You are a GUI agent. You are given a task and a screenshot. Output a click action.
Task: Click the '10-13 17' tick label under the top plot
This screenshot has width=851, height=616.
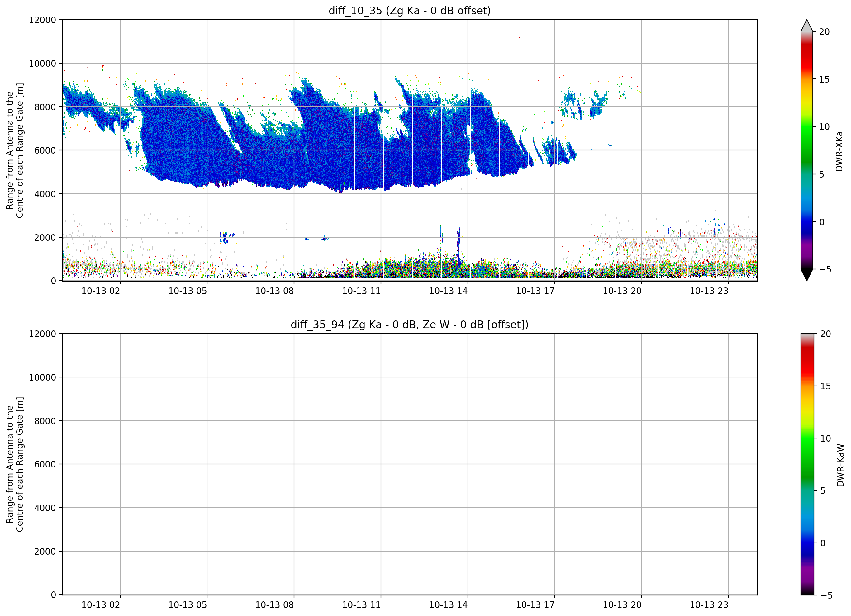click(x=535, y=291)
